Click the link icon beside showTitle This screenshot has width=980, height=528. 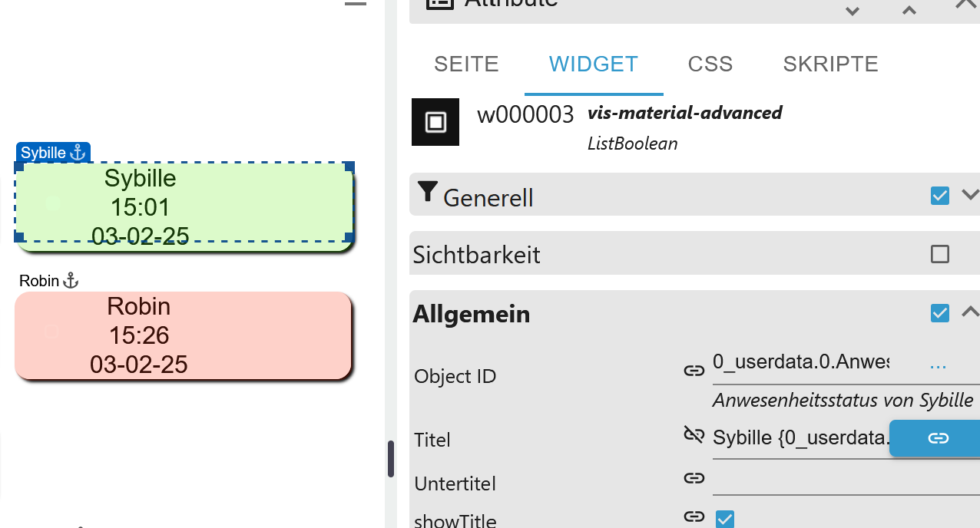[x=694, y=516]
